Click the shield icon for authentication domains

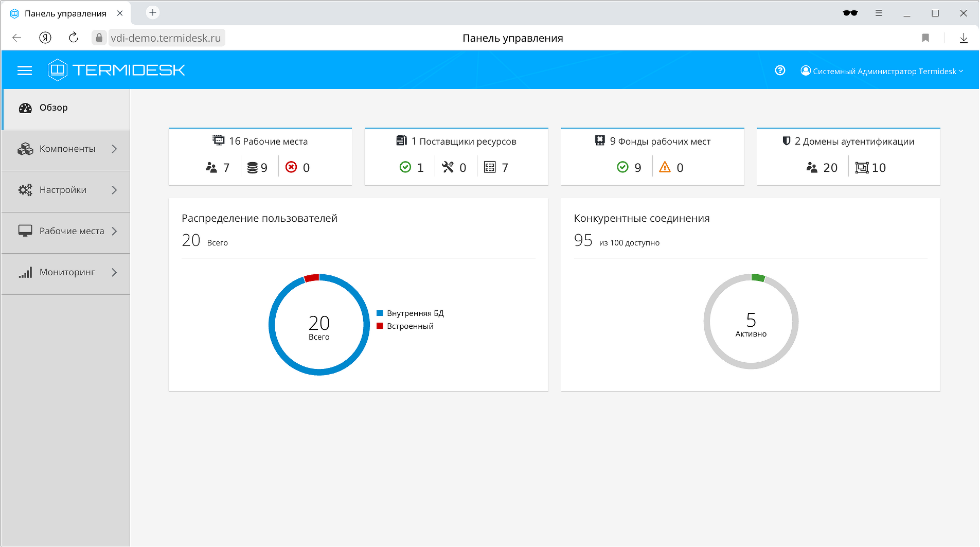[786, 141]
